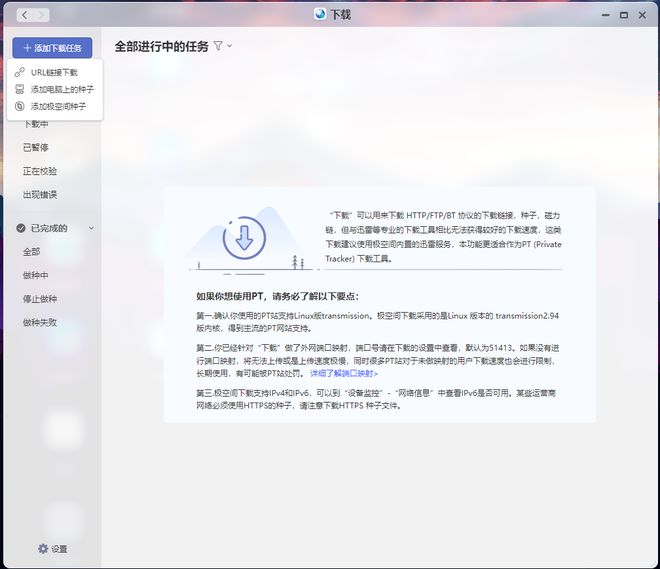
Task: Go back with the left arrow
Action: point(24,15)
